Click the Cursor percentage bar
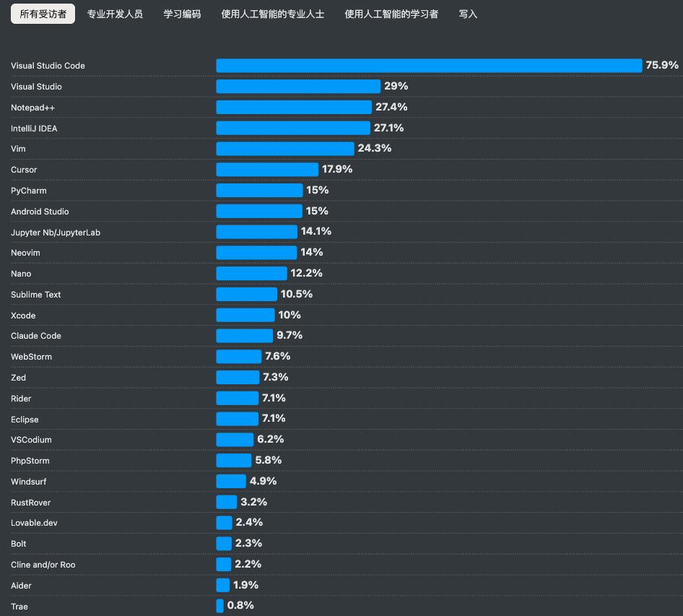 [267, 169]
